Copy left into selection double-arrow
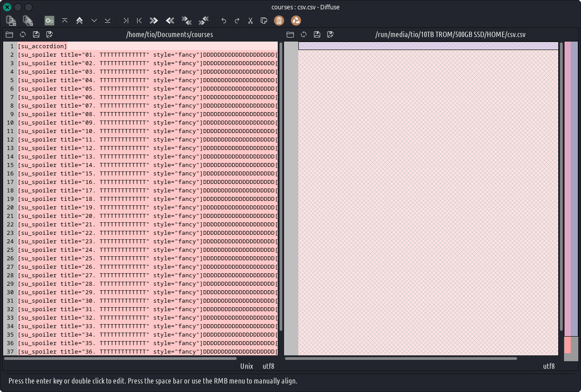Image resolution: width=581 pixels, height=392 pixels. tap(154, 21)
